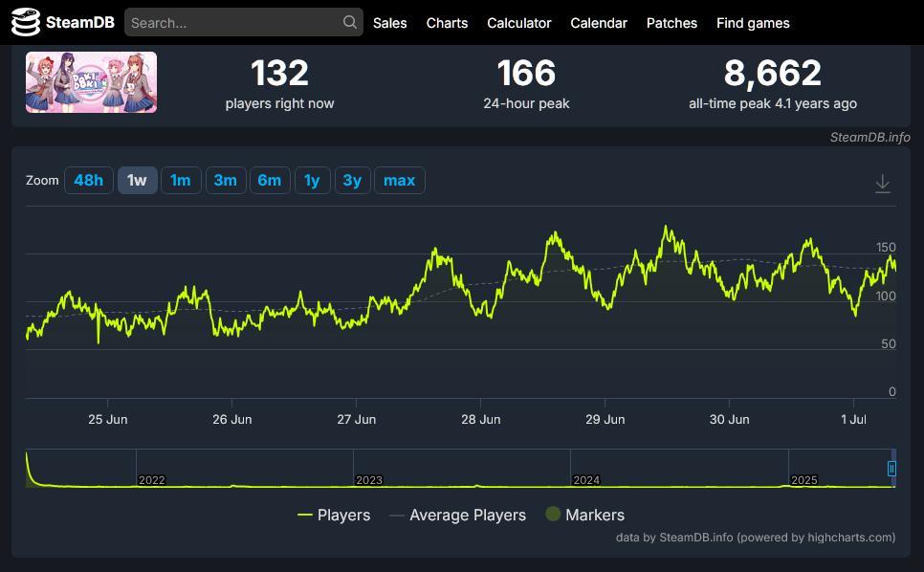Click the 2023 label in navigator
Viewport: 924px width, 572px height.
point(369,480)
